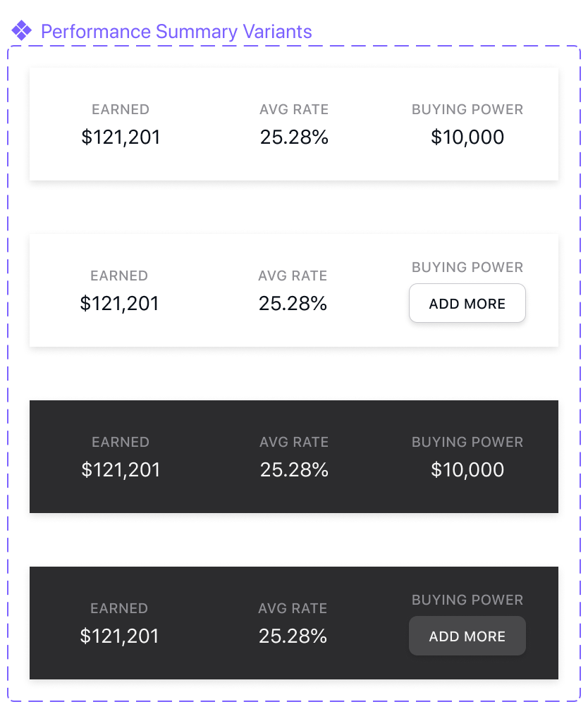Select $121,201 in bottom dark card
The width and height of the screenshot is (588, 709).
point(119,636)
